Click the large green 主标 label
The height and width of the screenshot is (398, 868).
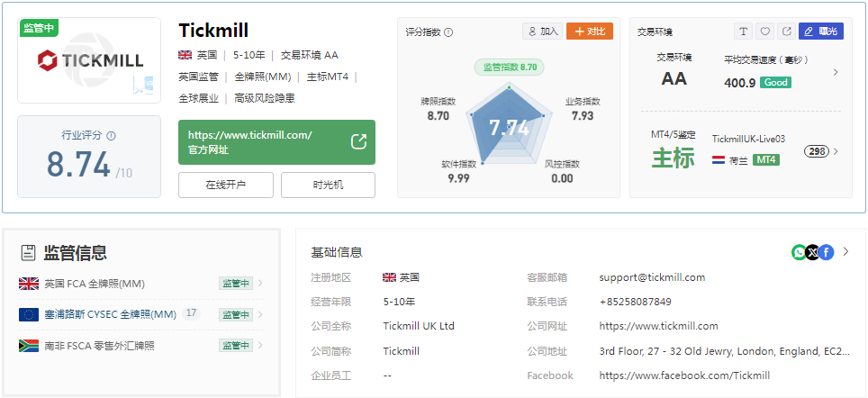(673, 158)
